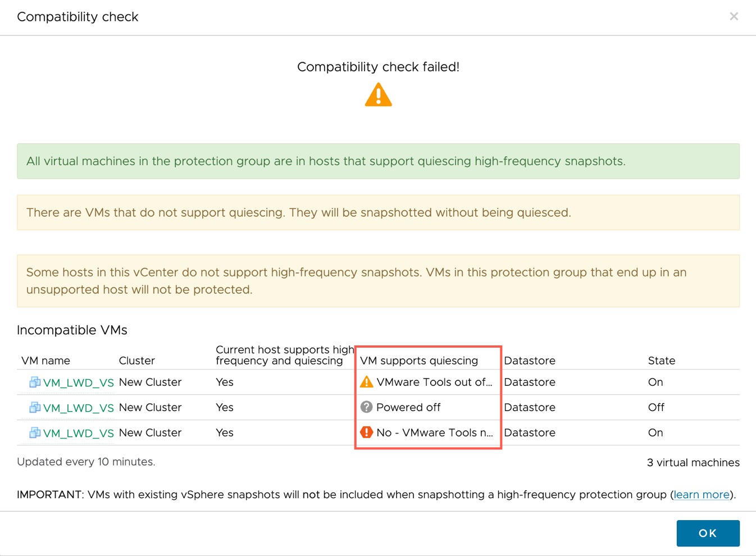Click the VM icon in the No - VMware Tools row
Viewport: 756px width, 556px height.
pos(35,433)
